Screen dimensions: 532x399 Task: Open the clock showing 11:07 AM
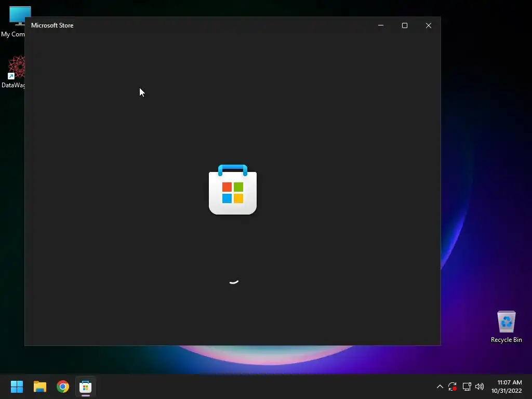pos(507,387)
